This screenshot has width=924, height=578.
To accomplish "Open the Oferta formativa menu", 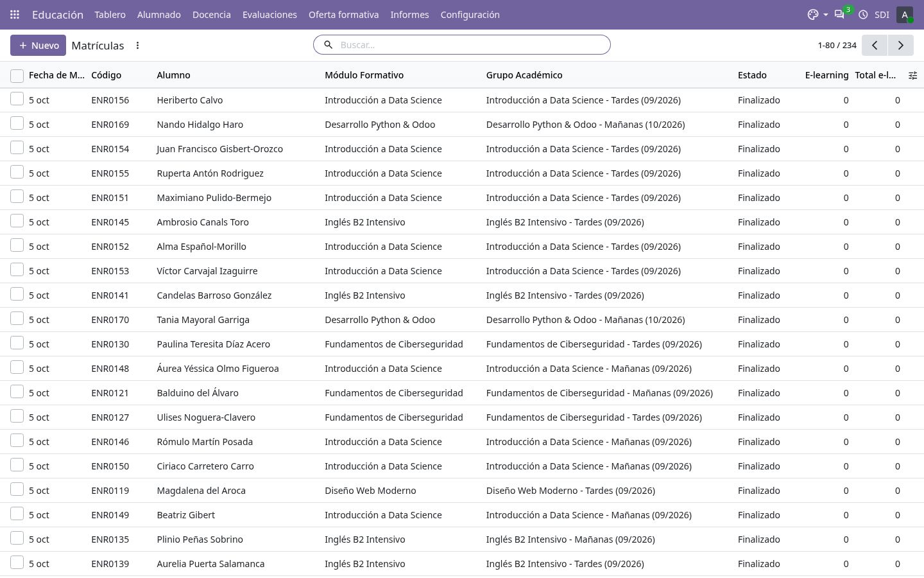I will click(343, 14).
